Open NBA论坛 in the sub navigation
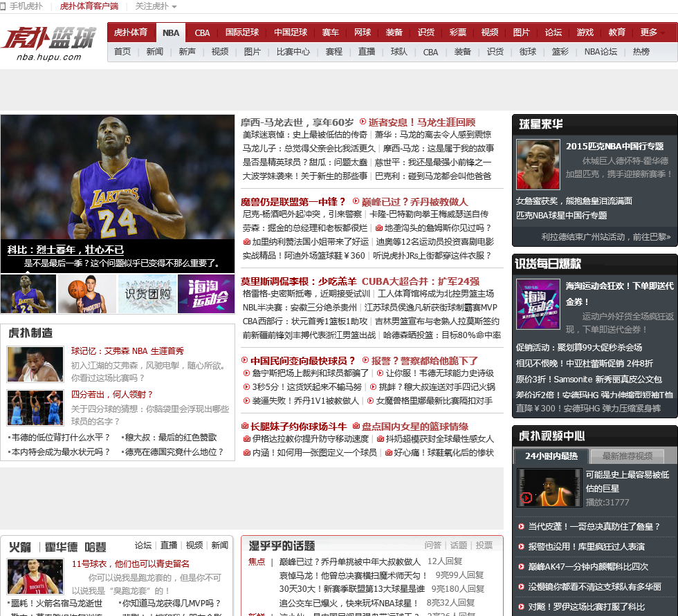 [x=601, y=52]
